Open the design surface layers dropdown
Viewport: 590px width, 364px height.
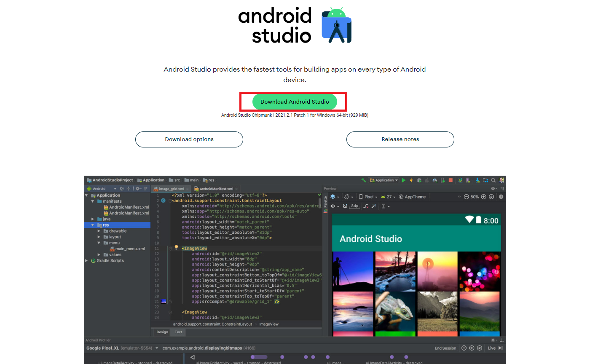(335, 197)
